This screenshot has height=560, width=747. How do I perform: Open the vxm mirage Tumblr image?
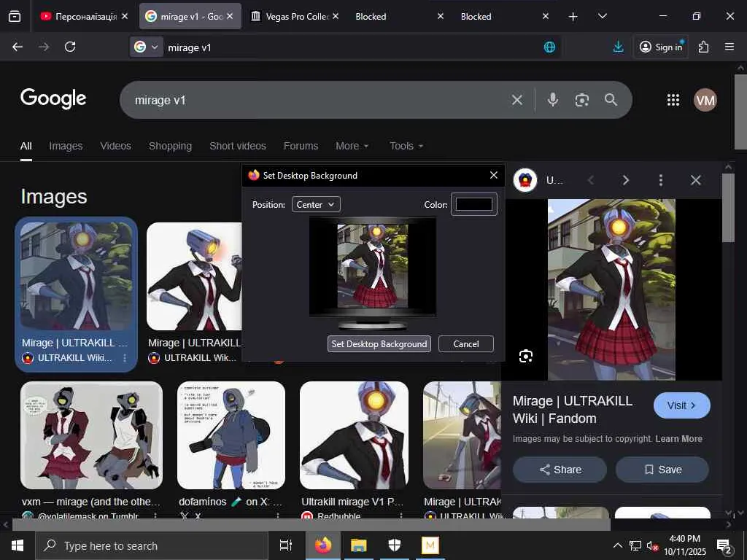click(91, 435)
